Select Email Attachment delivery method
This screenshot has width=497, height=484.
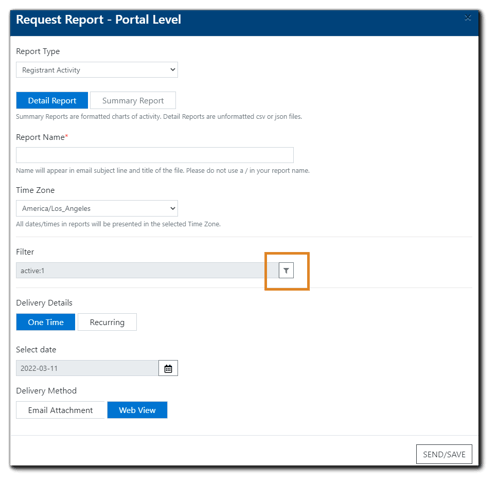coord(60,410)
